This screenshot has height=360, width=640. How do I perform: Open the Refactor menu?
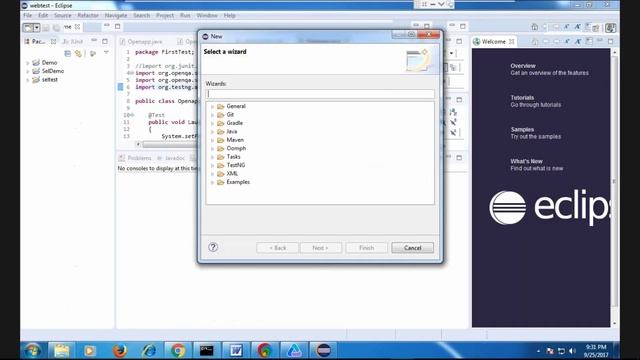[x=88, y=16]
